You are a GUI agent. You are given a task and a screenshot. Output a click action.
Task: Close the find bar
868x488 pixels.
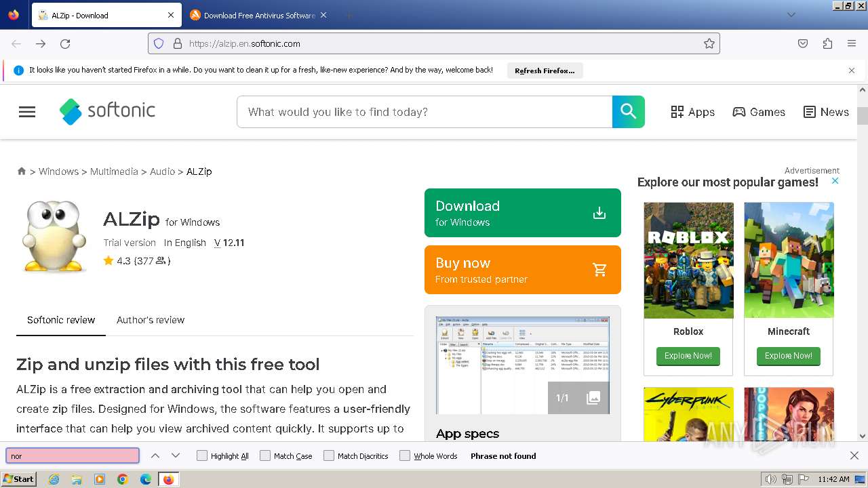(854, 455)
